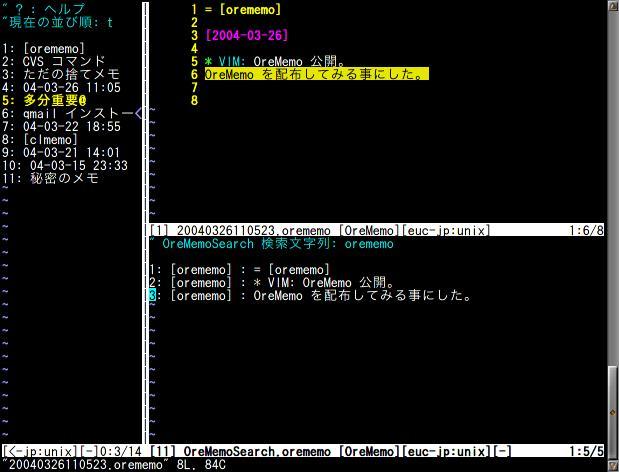Click the "= [orememo]" heading in editor
This screenshot has height=472, width=619.
(242, 9)
